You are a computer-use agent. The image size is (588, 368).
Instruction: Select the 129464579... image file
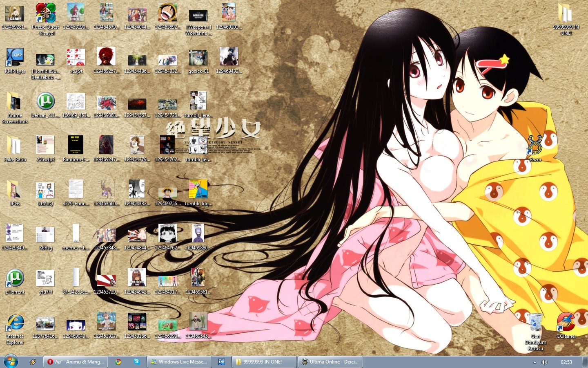pyautogui.click(x=107, y=13)
